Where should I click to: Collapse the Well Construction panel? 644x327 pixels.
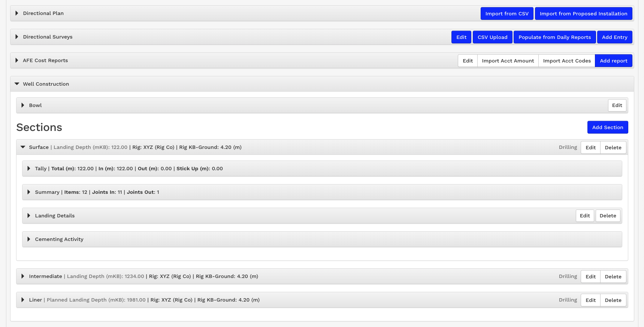tap(17, 84)
